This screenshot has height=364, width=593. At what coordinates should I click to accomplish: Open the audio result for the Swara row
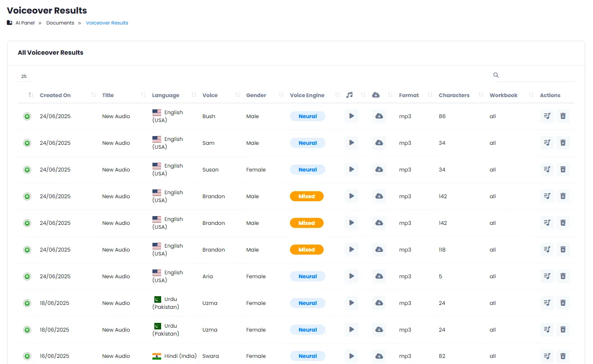(x=547, y=356)
